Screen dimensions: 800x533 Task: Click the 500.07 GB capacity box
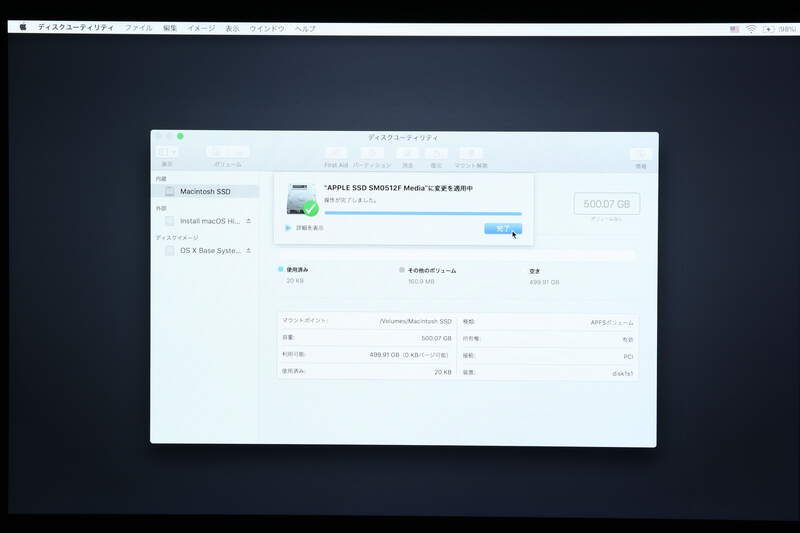tap(607, 204)
